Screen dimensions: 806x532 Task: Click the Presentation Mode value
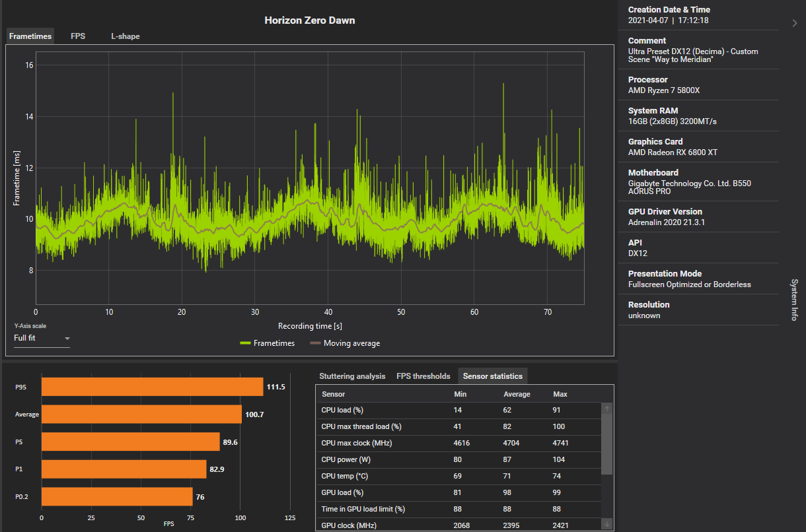point(689,284)
